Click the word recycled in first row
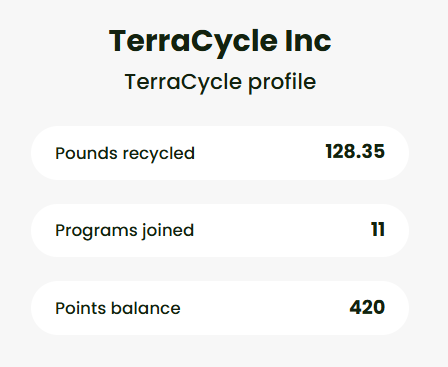448x367 pixels. 159,154
